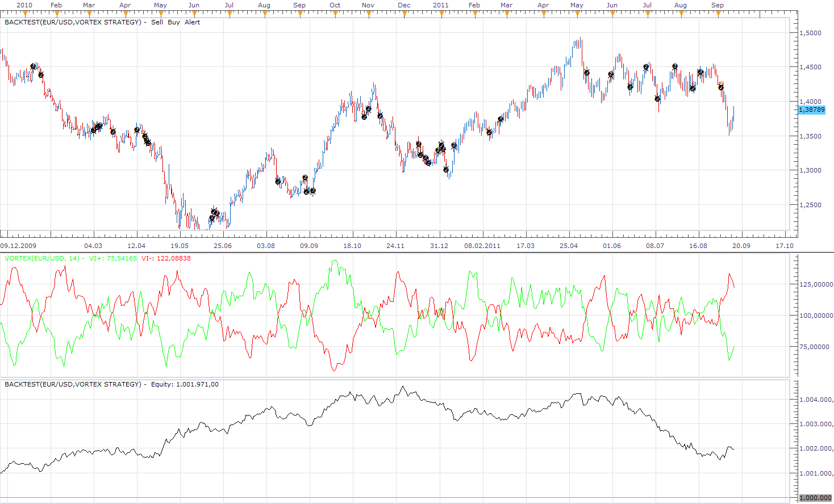834x504 pixels.
Task: Click the green VI+ value label
Action: click(x=113, y=258)
